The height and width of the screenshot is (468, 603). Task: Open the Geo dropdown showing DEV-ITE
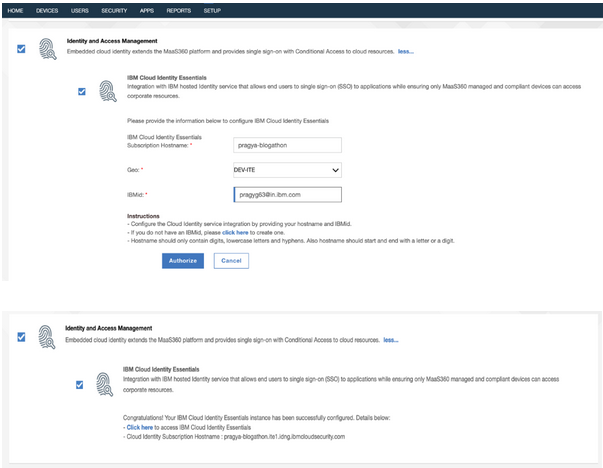point(287,170)
